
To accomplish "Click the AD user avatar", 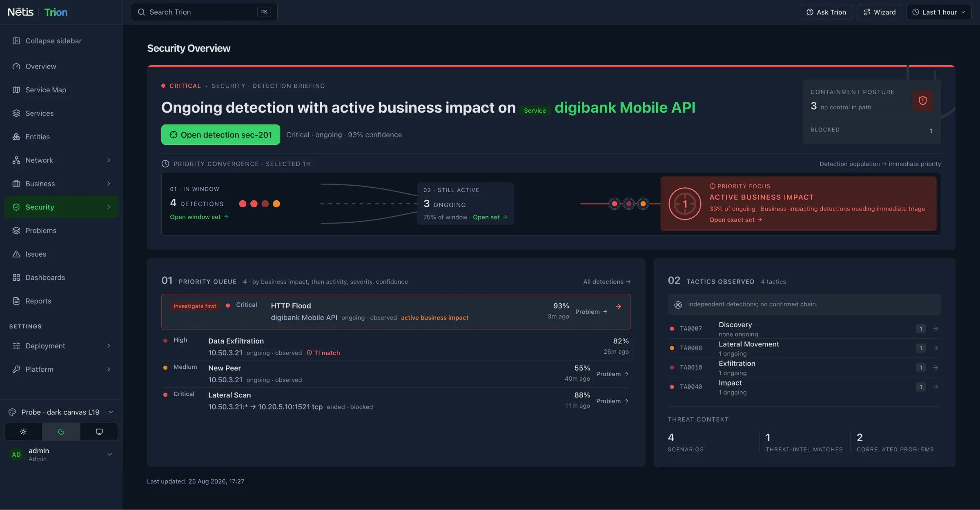I will tap(16, 455).
